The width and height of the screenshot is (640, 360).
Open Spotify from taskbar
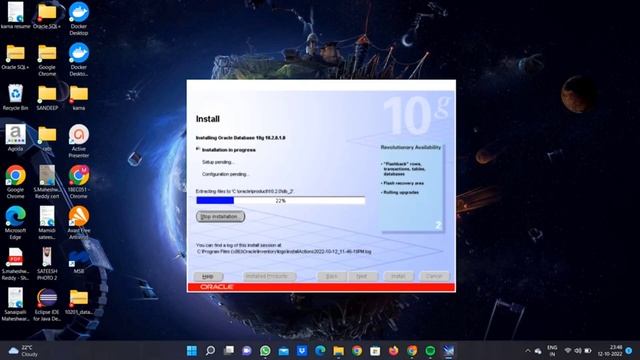click(430, 351)
